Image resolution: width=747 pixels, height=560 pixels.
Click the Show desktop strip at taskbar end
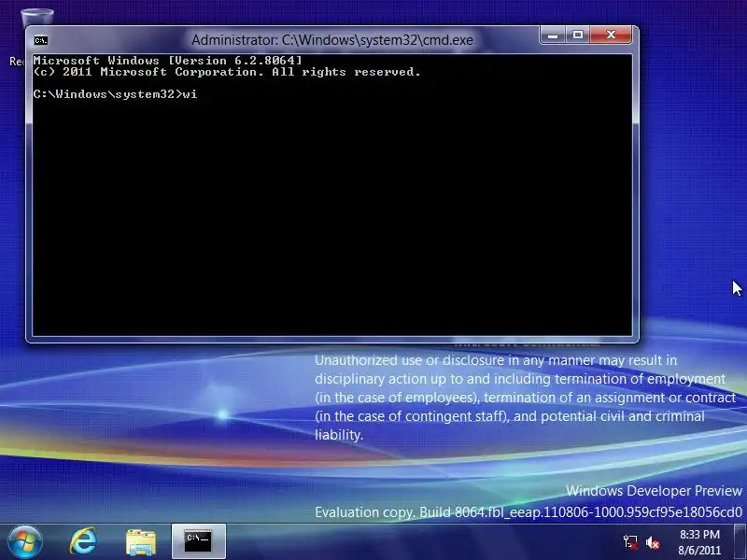[740, 542]
